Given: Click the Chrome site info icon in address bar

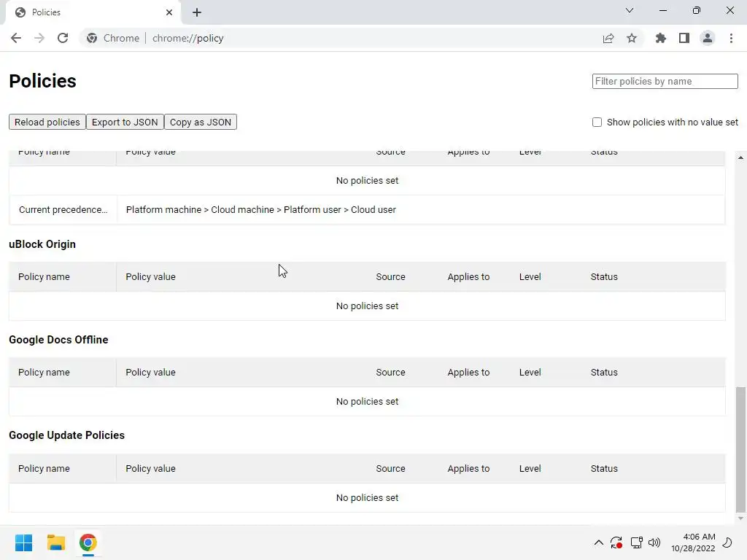Looking at the screenshot, I should pyautogui.click(x=92, y=38).
